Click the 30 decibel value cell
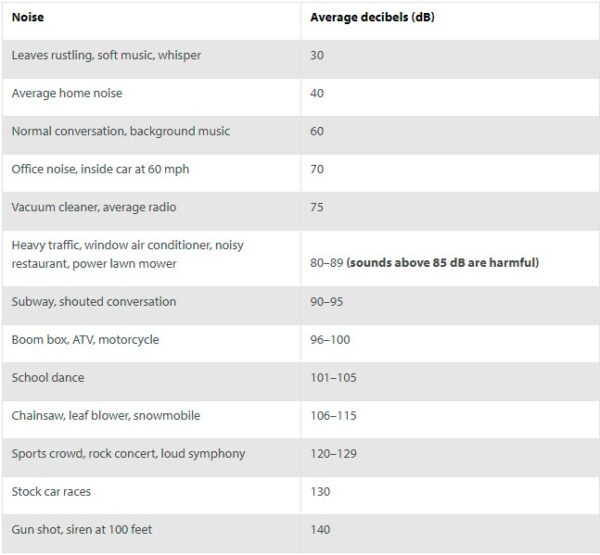This screenshot has width=600, height=555. [x=317, y=55]
